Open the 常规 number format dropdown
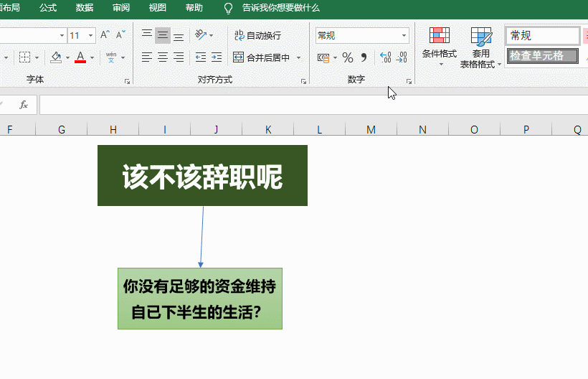This screenshot has height=379, width=588. [404, 36]
